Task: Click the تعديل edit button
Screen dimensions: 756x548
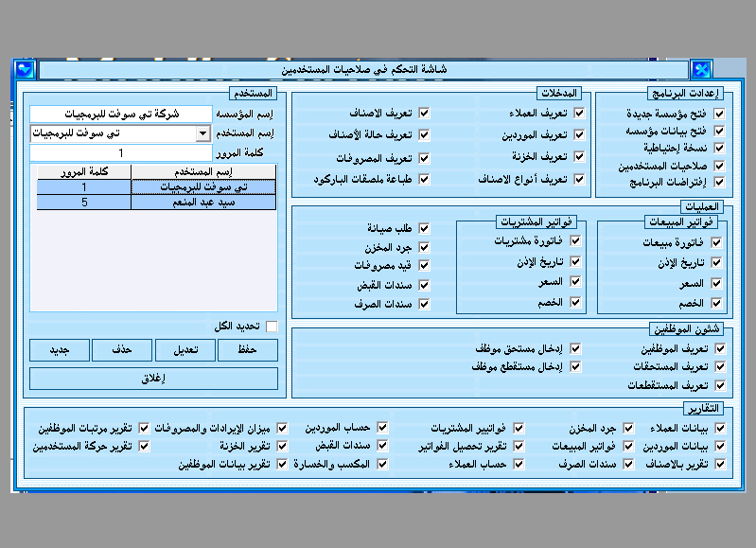Action: pos(185,350)
